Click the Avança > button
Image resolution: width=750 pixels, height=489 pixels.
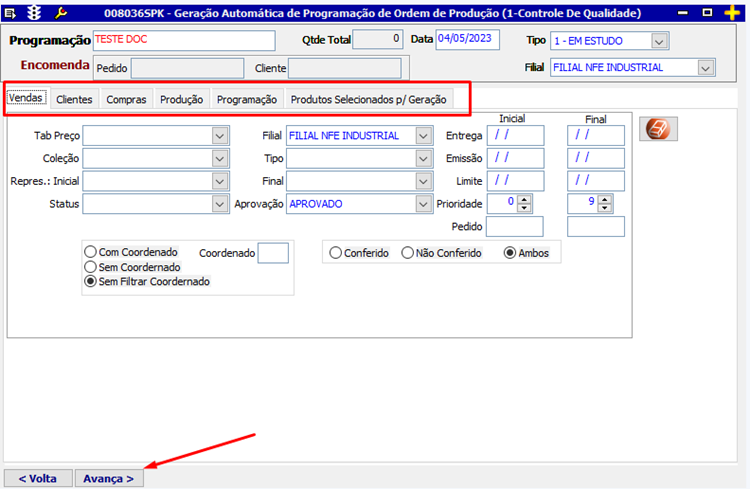pos(109,478)
